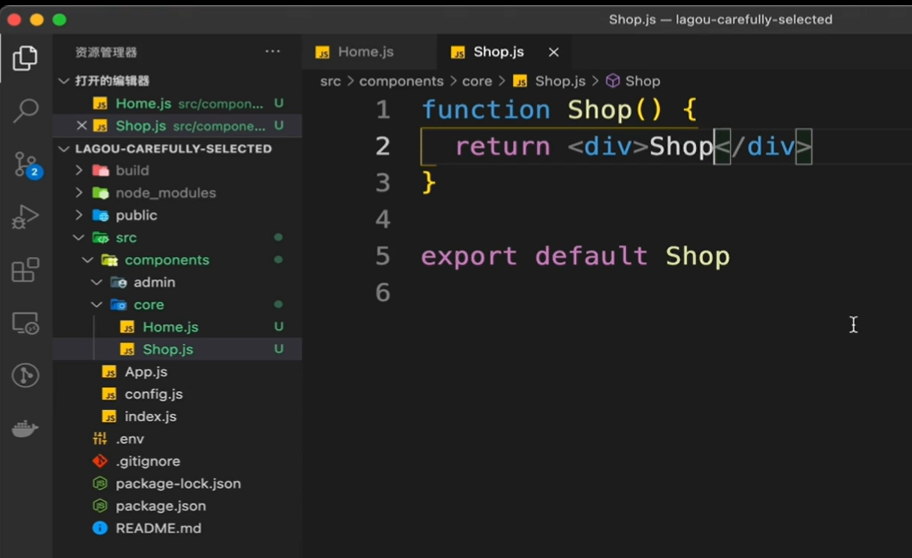
Task: Expand the node_modules folder
Action: 79,193
